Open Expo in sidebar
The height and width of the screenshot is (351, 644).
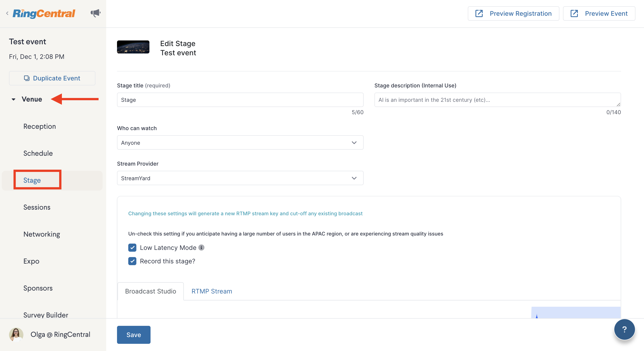(31, 261)
